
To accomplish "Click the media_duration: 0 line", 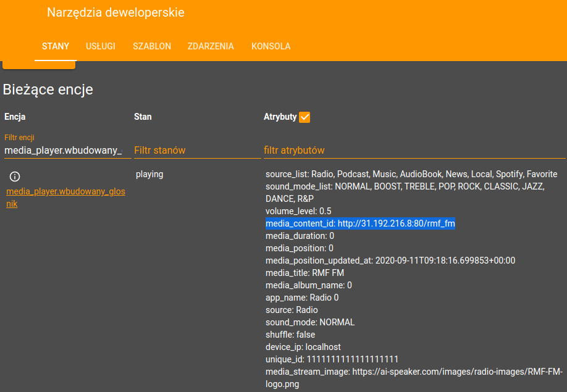I will (x=300, y=236).
